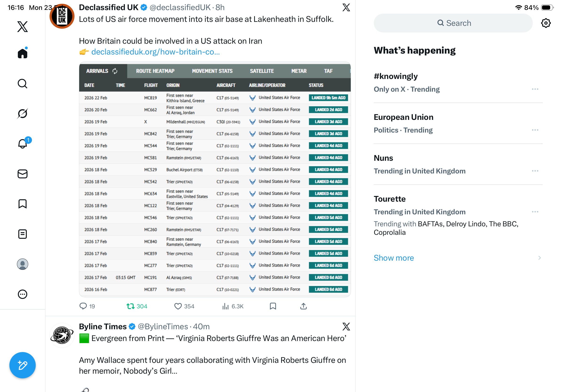Open Notifications bell with badge
This screenshot has height=392, width=561.
23,144
